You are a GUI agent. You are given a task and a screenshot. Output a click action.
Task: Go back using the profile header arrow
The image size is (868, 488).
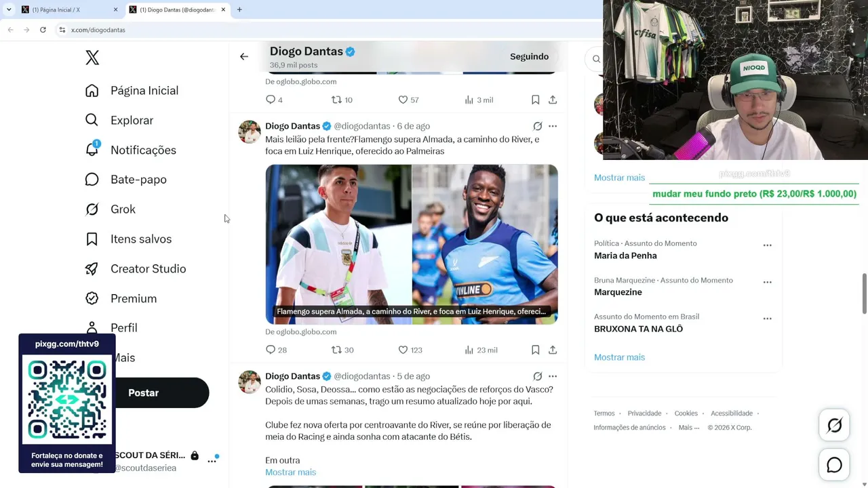point(244,57)
